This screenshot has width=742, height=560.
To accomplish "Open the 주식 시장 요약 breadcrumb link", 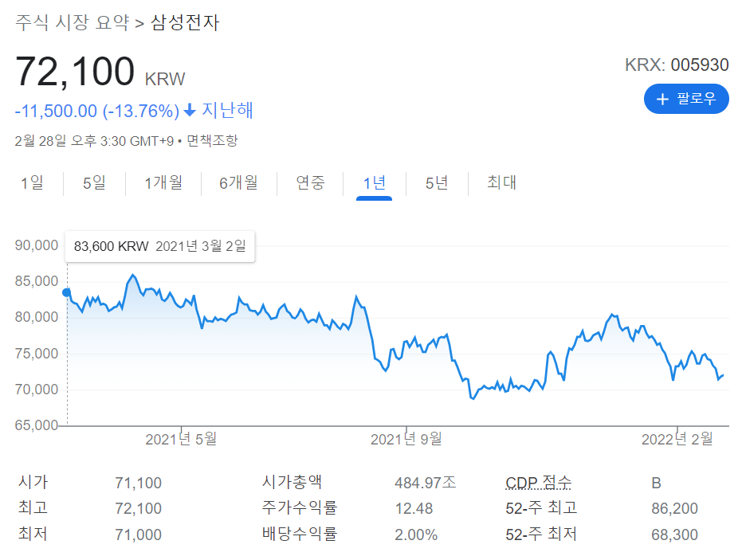I will point(73,22).
